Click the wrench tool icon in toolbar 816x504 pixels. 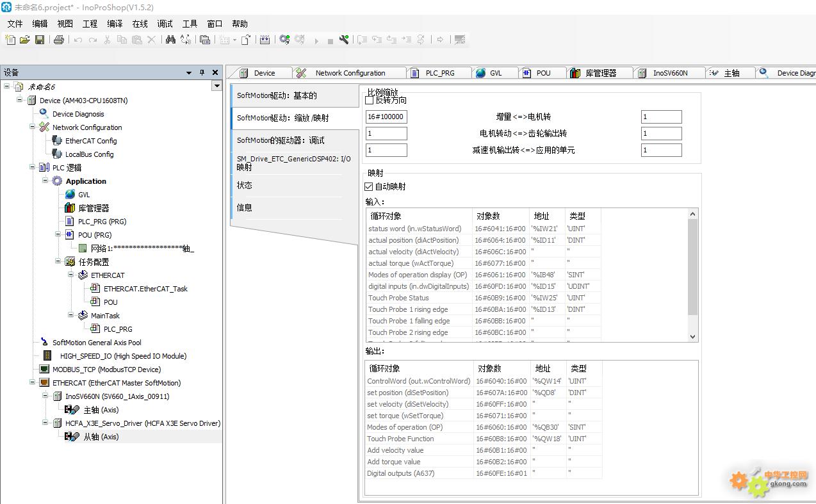[344, 40]
